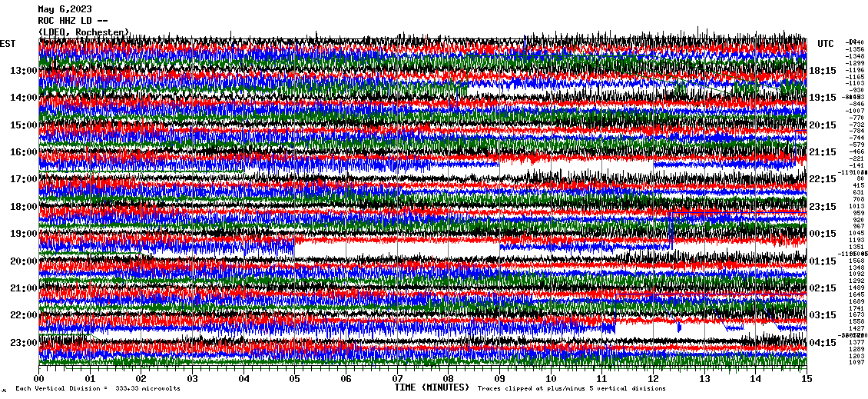Viewport: 868px width, 399px height.
Task: Click the EST timezone header
Action: coord(8,44)
